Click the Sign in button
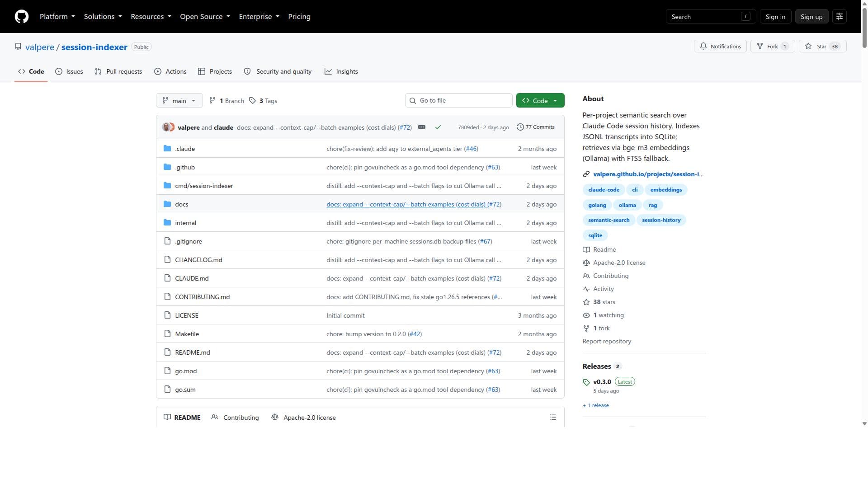 775,16
